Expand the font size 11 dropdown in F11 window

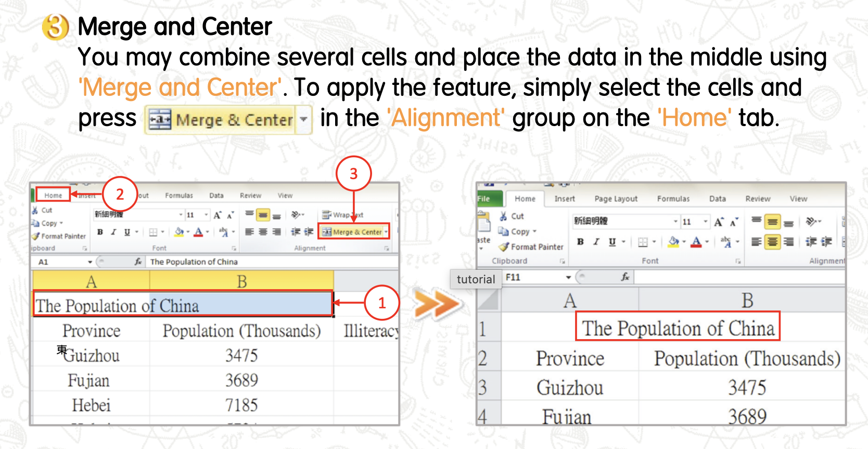706,221
